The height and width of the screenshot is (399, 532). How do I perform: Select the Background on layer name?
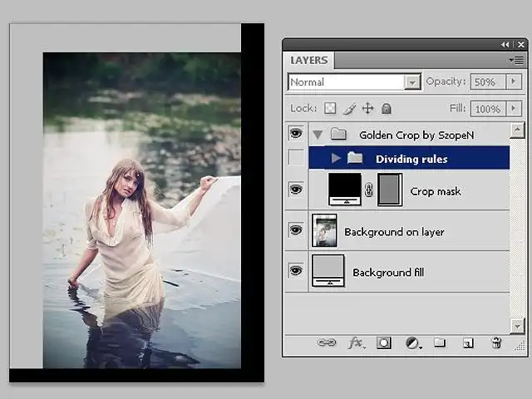[394, 232]
